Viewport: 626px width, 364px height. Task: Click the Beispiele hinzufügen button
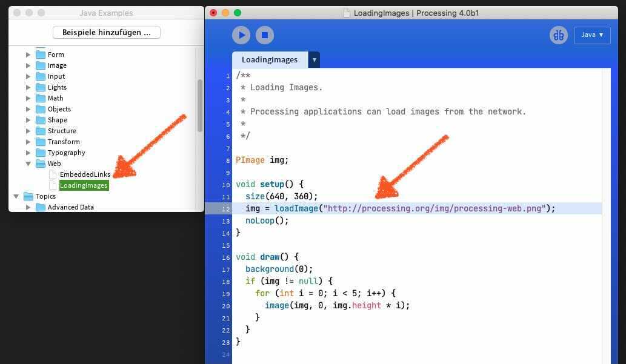107,32
